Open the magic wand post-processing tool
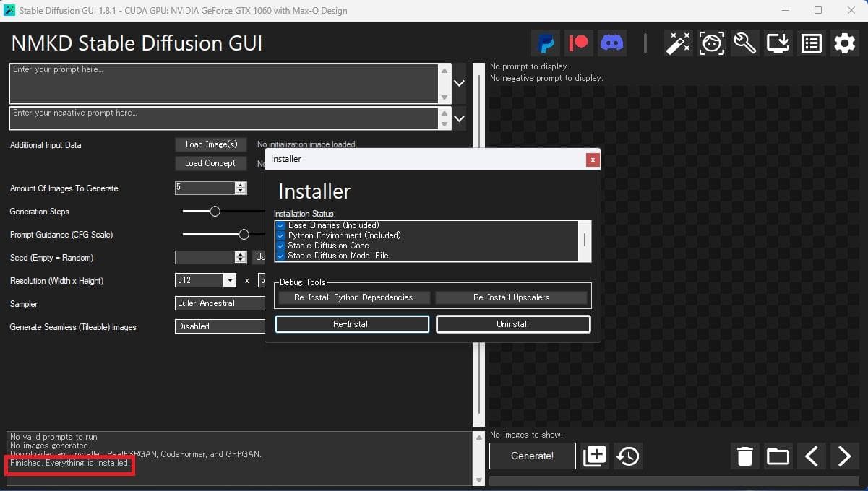 (678, 43)
